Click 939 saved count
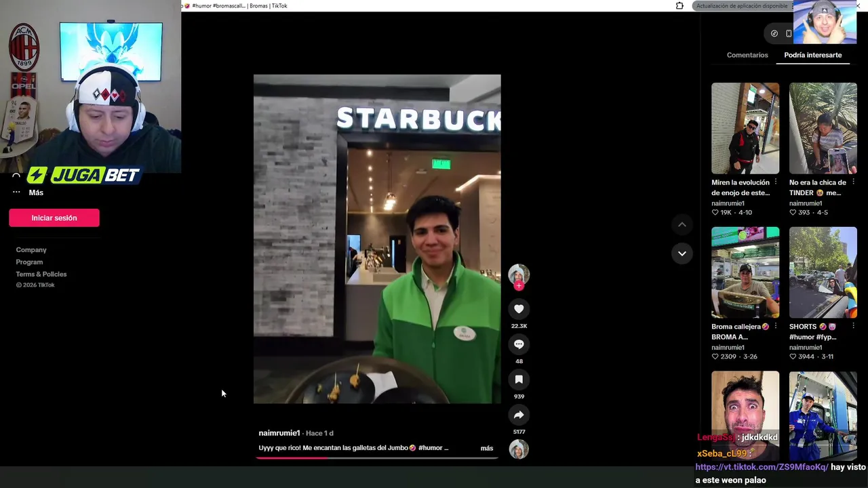 (519, 396)
